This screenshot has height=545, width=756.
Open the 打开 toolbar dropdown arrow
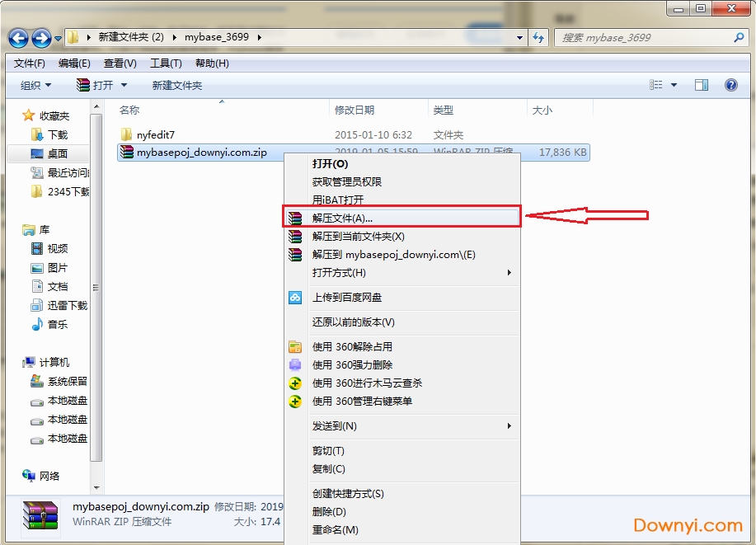(124, 85)
